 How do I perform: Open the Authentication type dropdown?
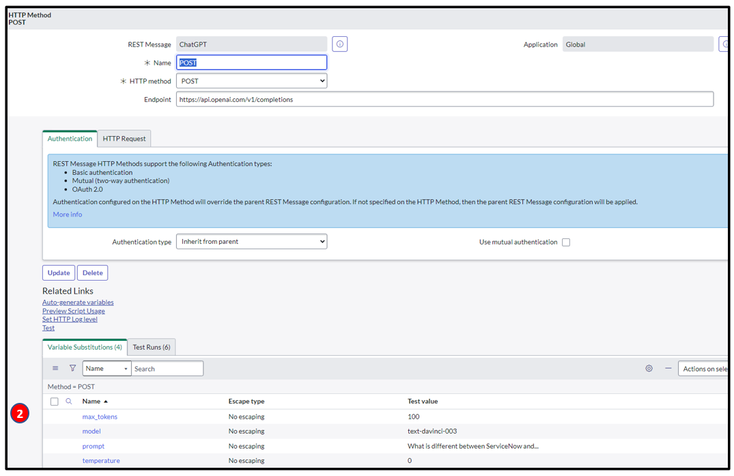click(251, 242)
